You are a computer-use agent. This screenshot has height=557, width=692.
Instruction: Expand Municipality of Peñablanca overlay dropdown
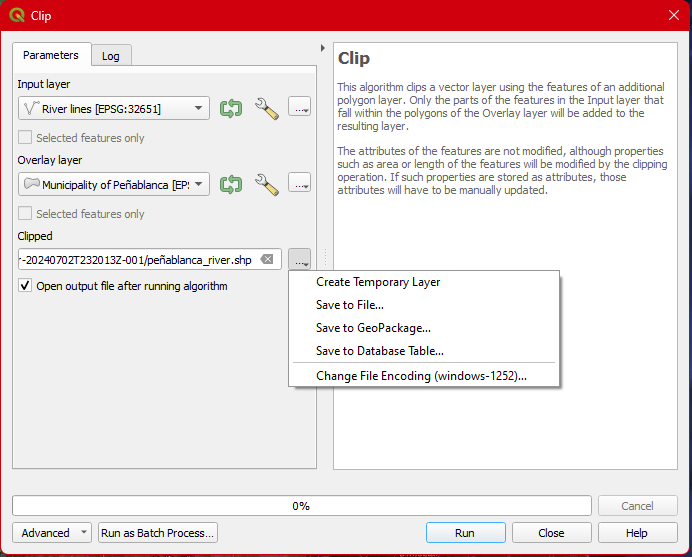pos(198,184)
